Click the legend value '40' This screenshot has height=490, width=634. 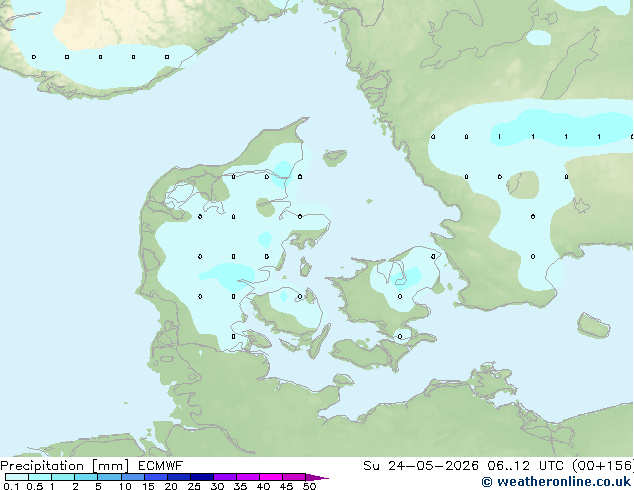point(263,486)
